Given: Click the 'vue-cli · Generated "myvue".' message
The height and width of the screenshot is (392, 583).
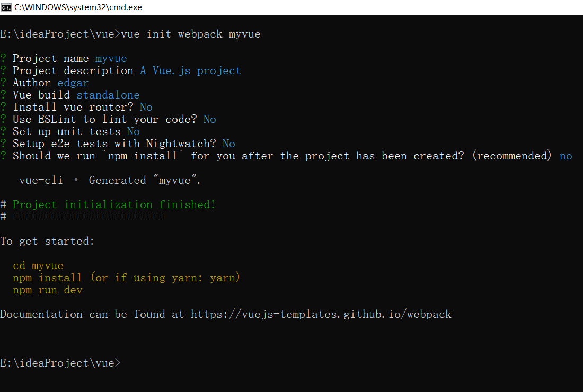Looking at the screenshot, I should point(110,180).
